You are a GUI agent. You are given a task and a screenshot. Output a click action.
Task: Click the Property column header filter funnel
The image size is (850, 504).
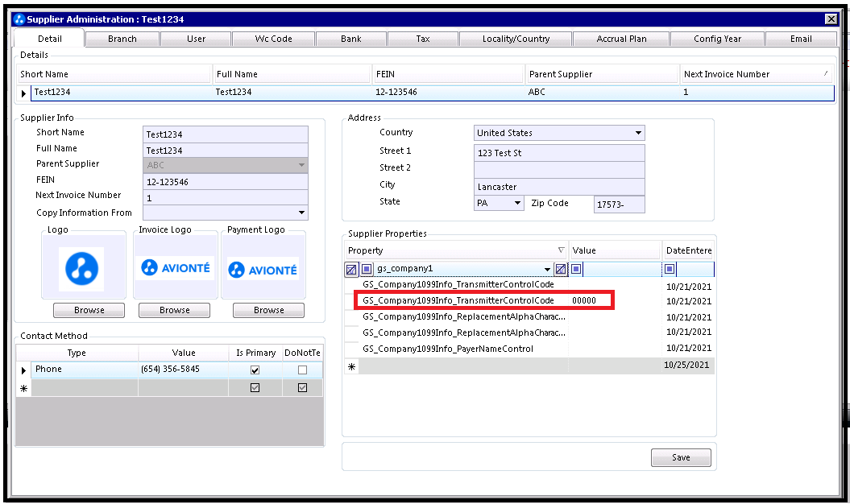(561, 250)
